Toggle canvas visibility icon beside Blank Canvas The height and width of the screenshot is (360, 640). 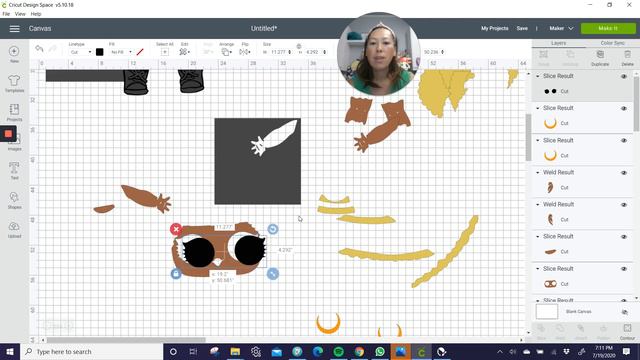(624, 312)
